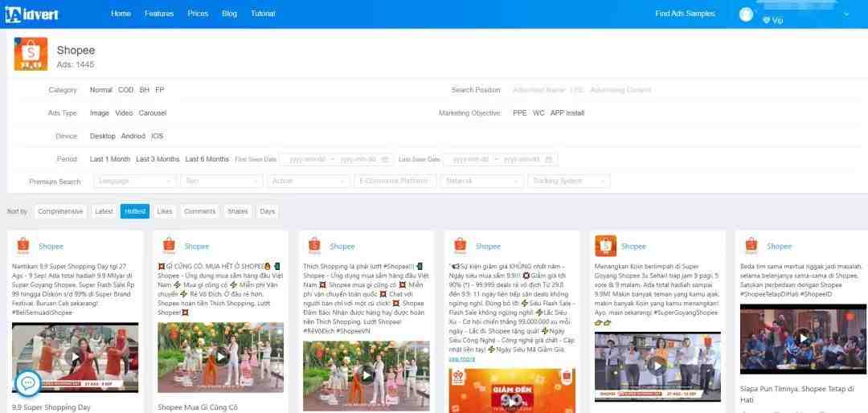Select APP Install marketing objective
Image resolution: width=868 pixels, height=413 pixels.
coord(567,113)
